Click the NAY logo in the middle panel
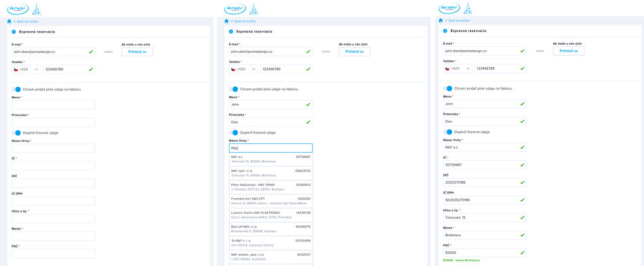 point(235,9)
